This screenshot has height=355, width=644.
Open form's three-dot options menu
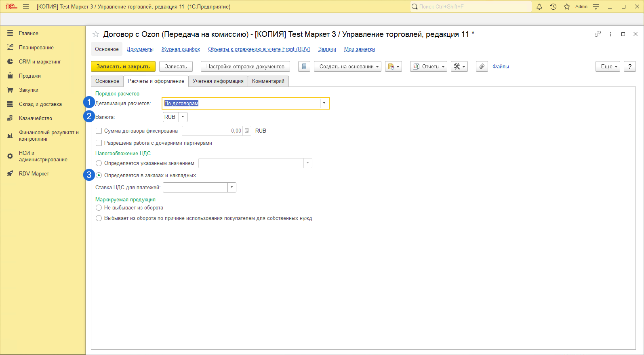(610, 34)
